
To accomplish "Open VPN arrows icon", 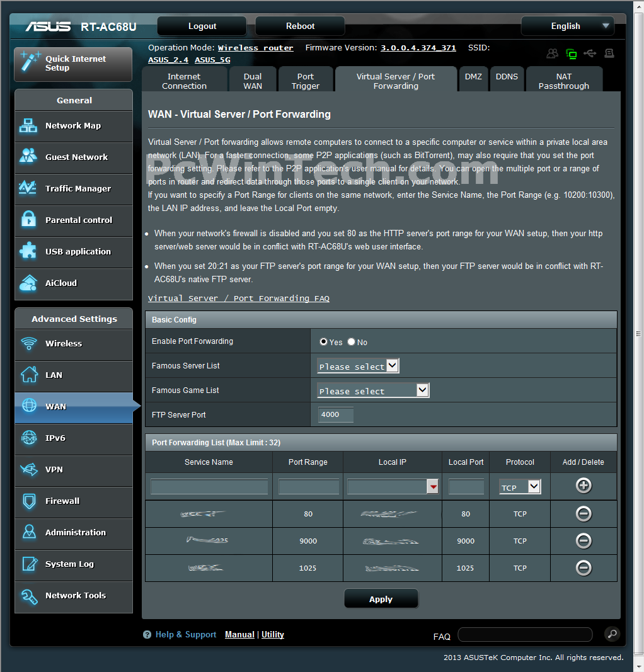I will point(29,469).
